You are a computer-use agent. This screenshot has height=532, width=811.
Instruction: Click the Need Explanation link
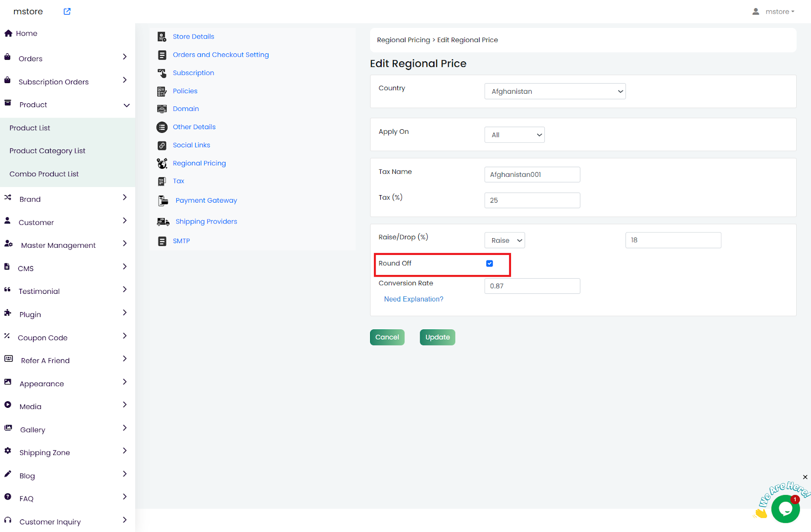coord(413,299)
